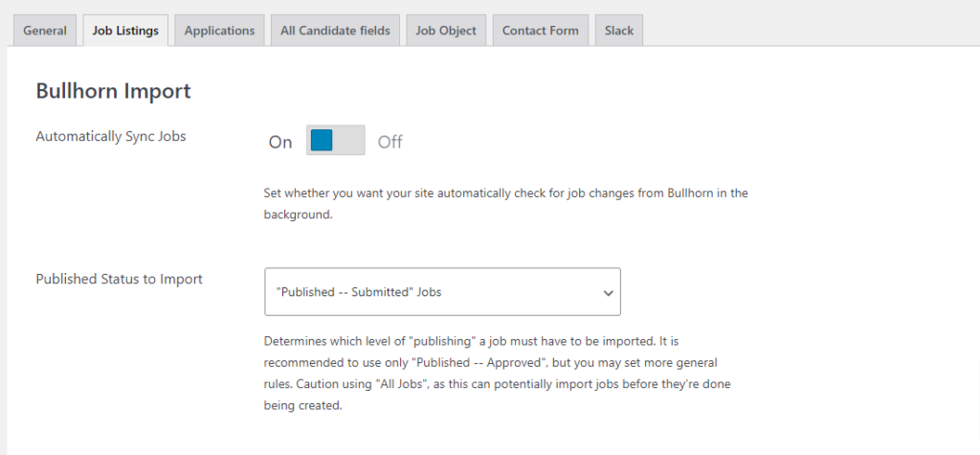
Task: Click the chevron arrow on the status dropdown
Action: click(608, 293)
